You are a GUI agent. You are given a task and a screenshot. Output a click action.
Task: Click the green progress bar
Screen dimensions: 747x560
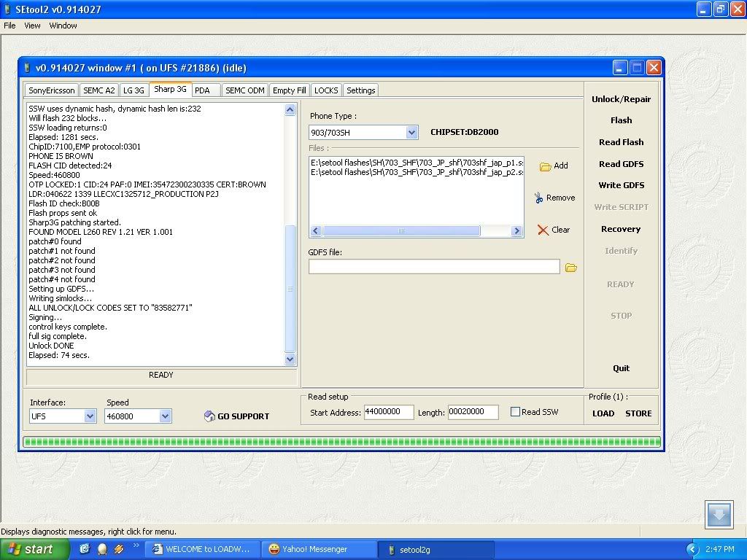click(x=342, y=442)
